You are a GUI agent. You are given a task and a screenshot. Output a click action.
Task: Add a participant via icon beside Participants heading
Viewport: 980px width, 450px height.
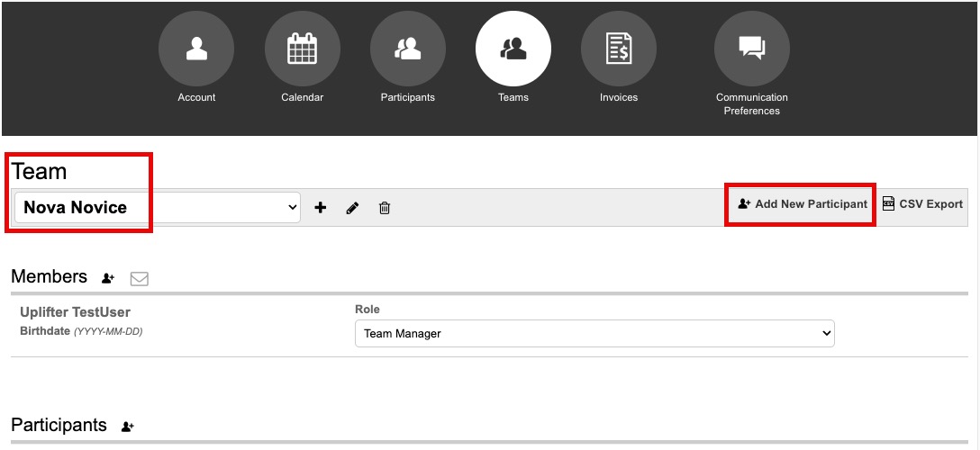[128, 427]
